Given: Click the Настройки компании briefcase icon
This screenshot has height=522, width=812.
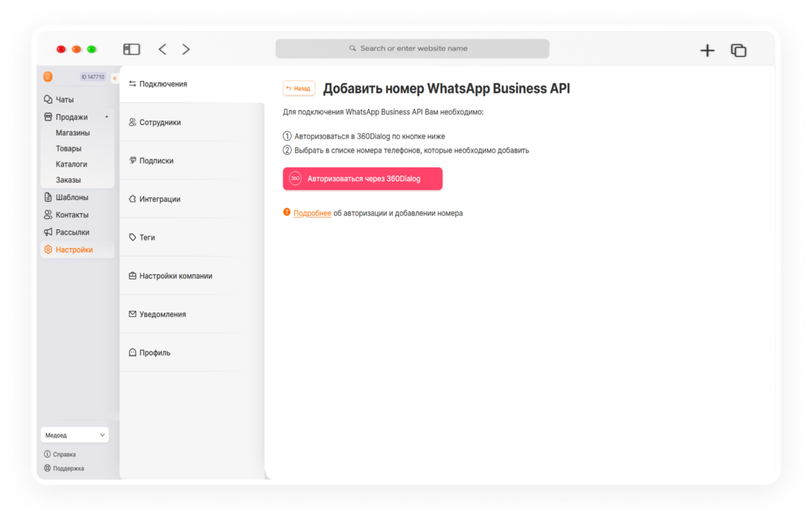Looking at the screenshot, I should [x=133, y=276].
